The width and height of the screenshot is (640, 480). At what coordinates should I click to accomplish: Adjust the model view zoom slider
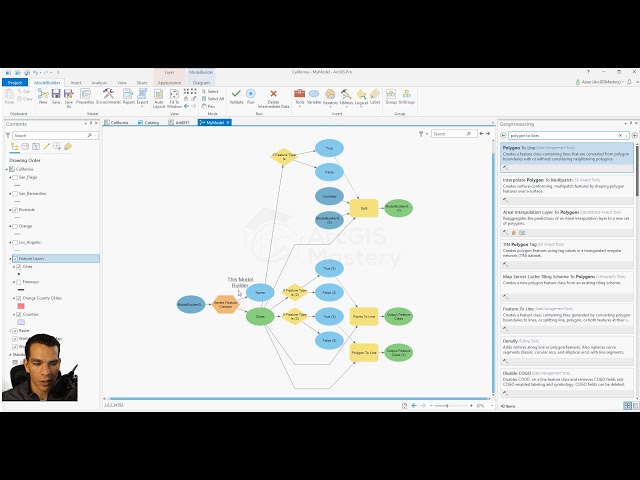(447, 406)
